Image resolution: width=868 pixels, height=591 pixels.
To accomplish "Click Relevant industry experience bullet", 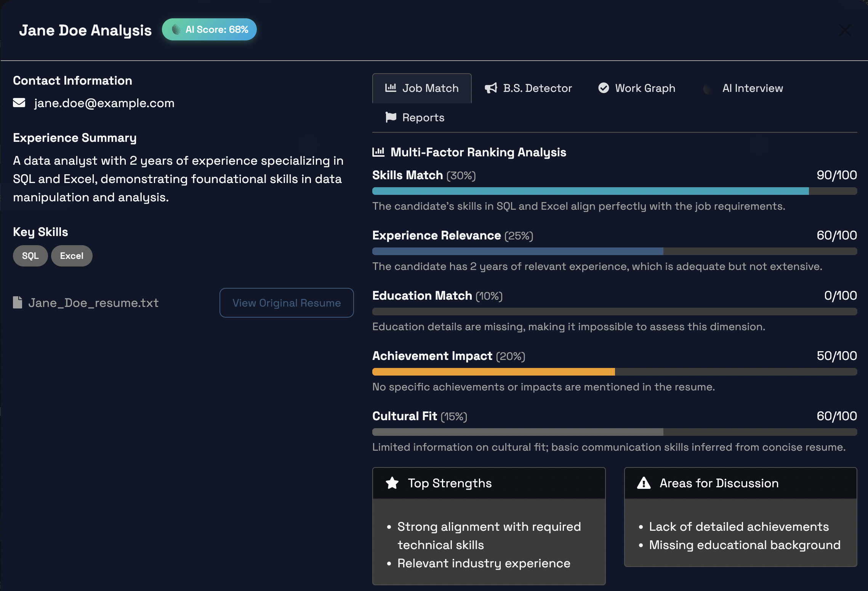I will click(484, 563).
